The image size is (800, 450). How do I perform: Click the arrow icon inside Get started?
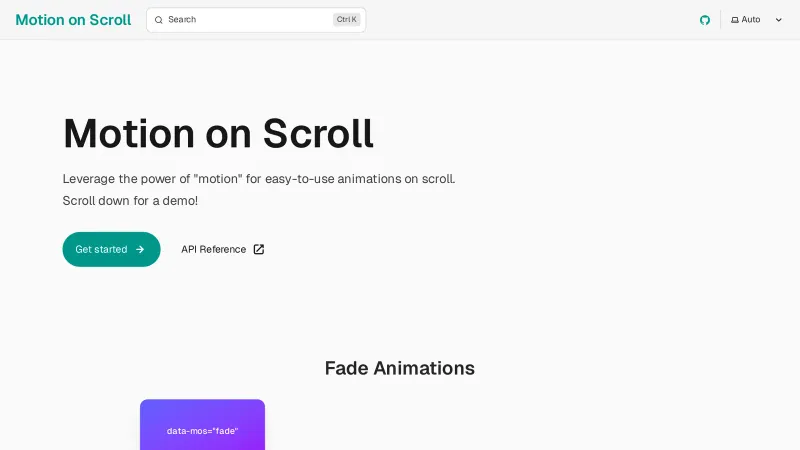pos(140,250)
